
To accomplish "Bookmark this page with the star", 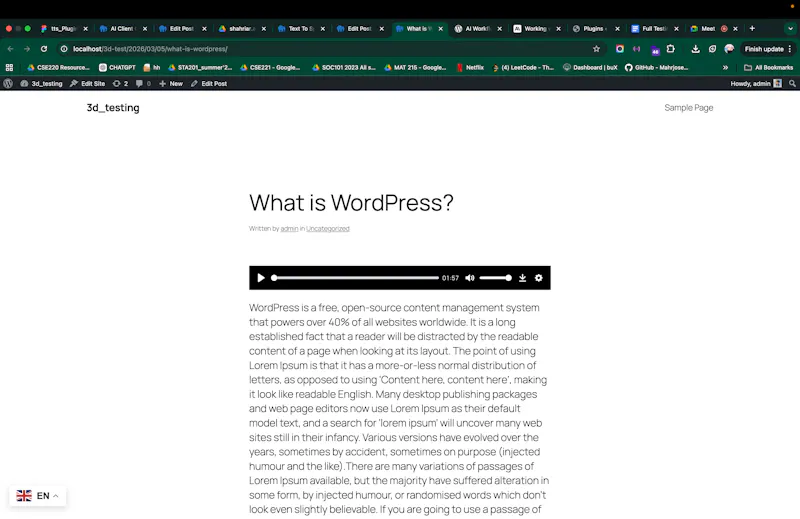I will click(x=596, y=49).
